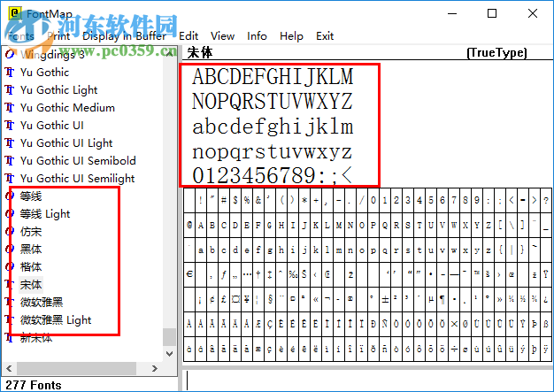Click TrueType icon next to Yu Gothic Medium
The width and height of the screenshot is (554, 392).
(x=10, y=108)
